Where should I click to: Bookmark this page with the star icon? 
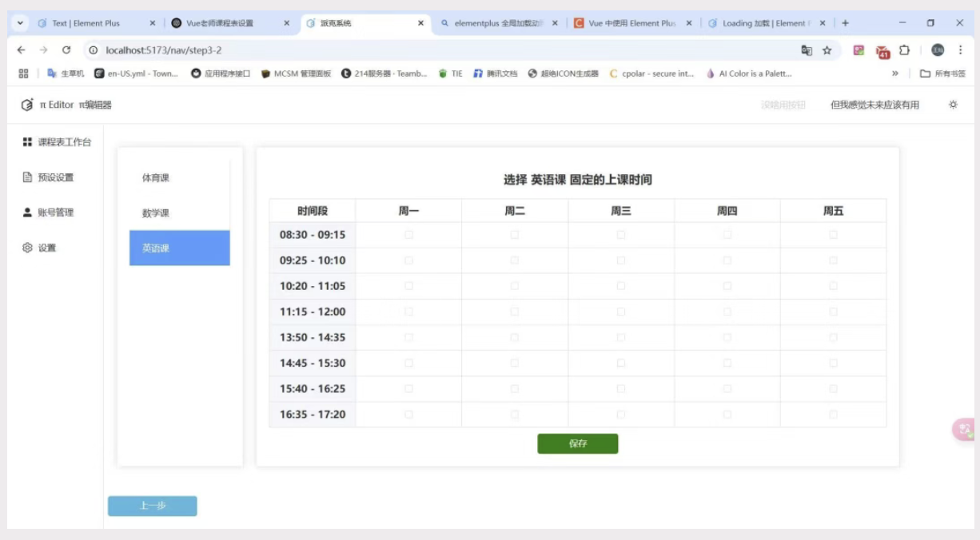[x=827, y=50]
